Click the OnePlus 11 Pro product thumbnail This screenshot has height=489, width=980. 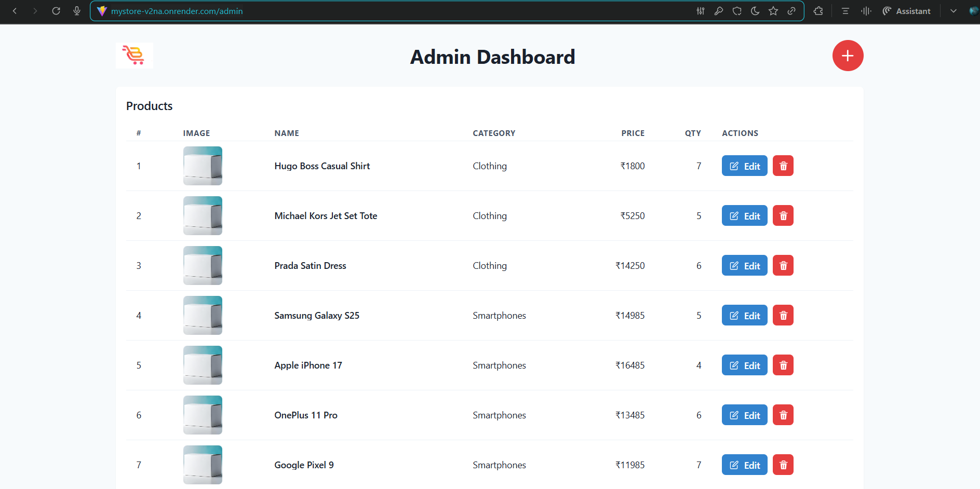[x=203, y=415]
